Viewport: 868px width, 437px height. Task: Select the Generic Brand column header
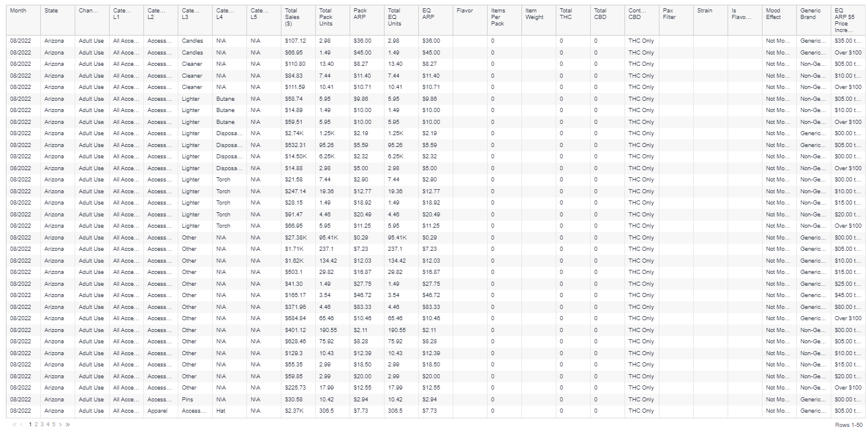click(x=811, y=14)
